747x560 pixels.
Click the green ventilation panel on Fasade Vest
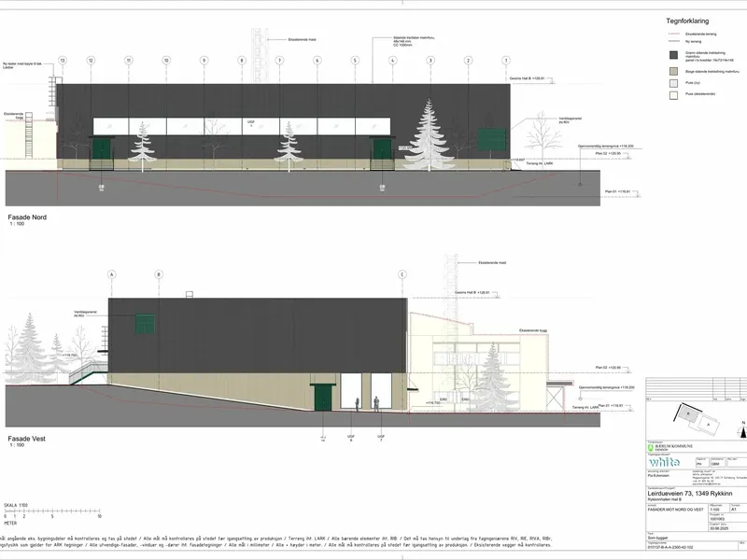[x=145, y=324]
